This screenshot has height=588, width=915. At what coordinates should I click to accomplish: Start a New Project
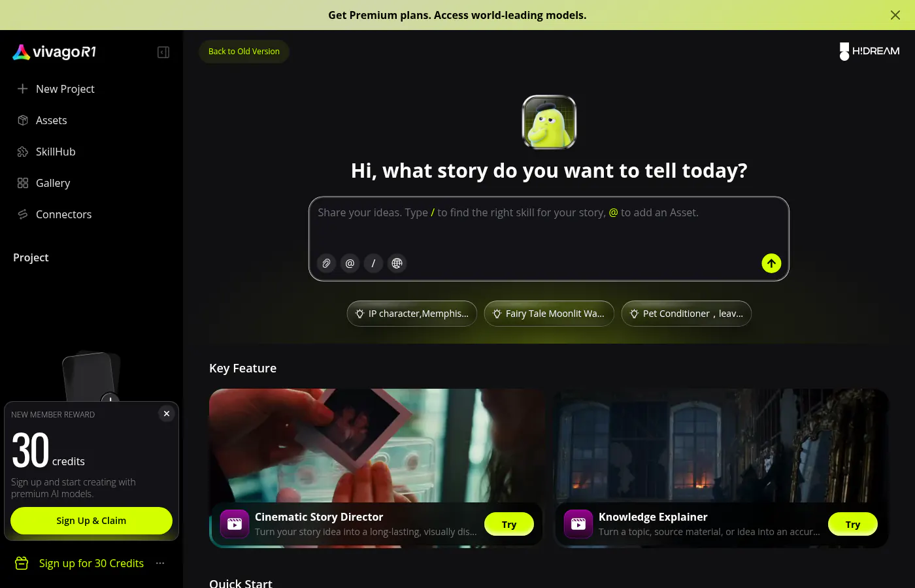91,89
